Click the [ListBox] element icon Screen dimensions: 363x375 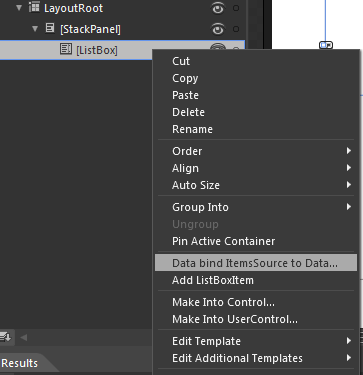66,49
